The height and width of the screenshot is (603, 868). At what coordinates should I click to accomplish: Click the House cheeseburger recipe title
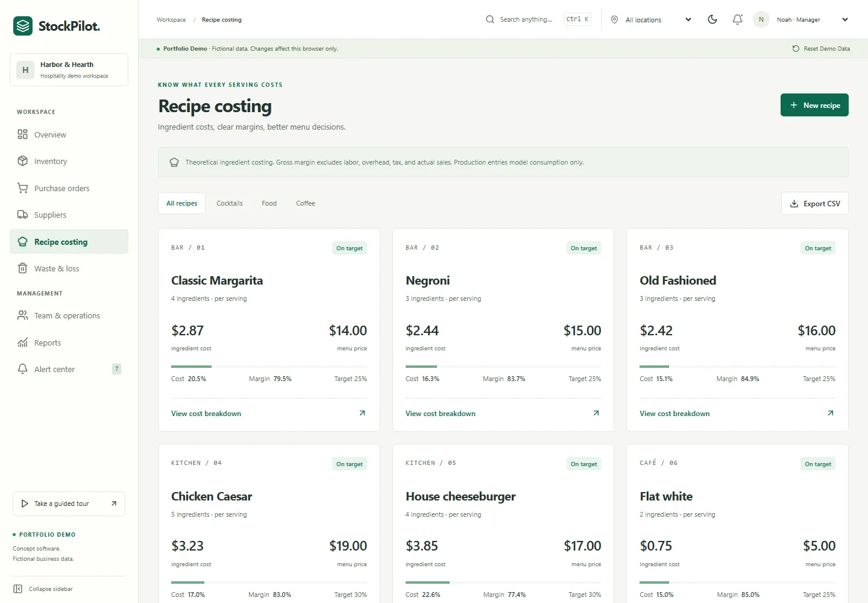(x=461, y=496)
